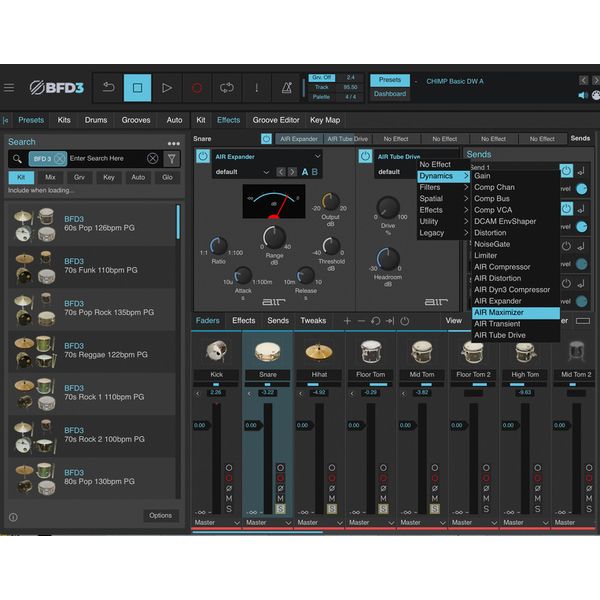Viewport: 600px width, 600px height.
Task: Click the mixer reset circular arrow icon
Action: [x=375, y=321]
